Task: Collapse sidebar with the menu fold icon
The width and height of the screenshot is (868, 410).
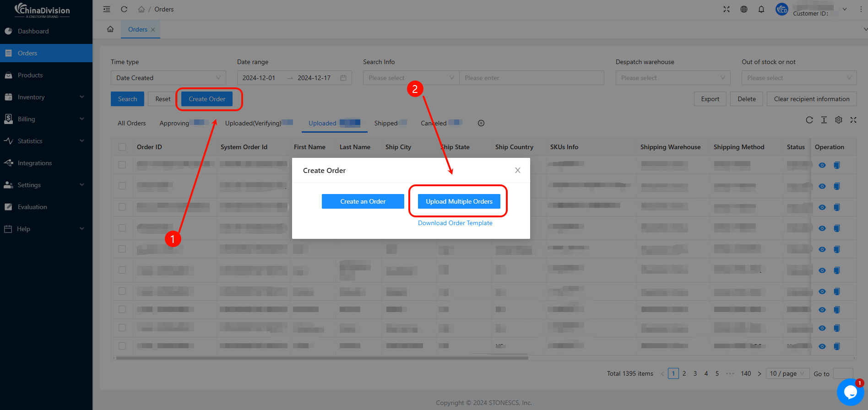Action: pyautogui.click(x=107, y=9)
